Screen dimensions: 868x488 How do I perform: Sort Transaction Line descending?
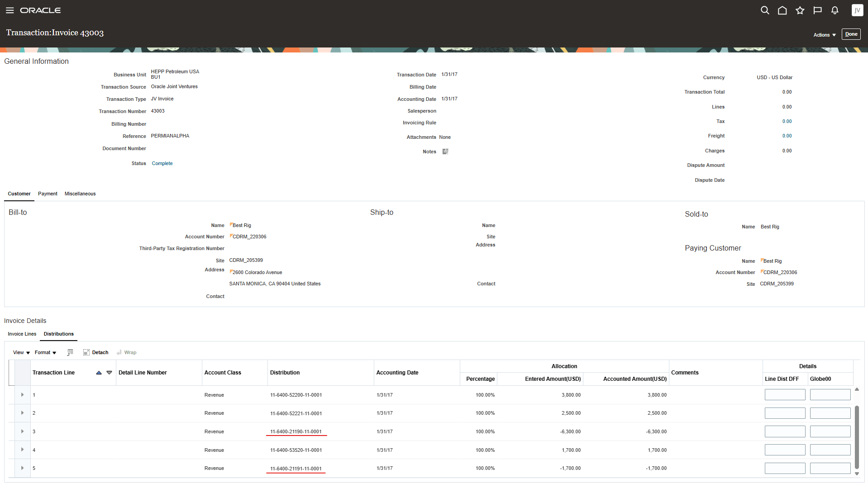pos(109,372)
